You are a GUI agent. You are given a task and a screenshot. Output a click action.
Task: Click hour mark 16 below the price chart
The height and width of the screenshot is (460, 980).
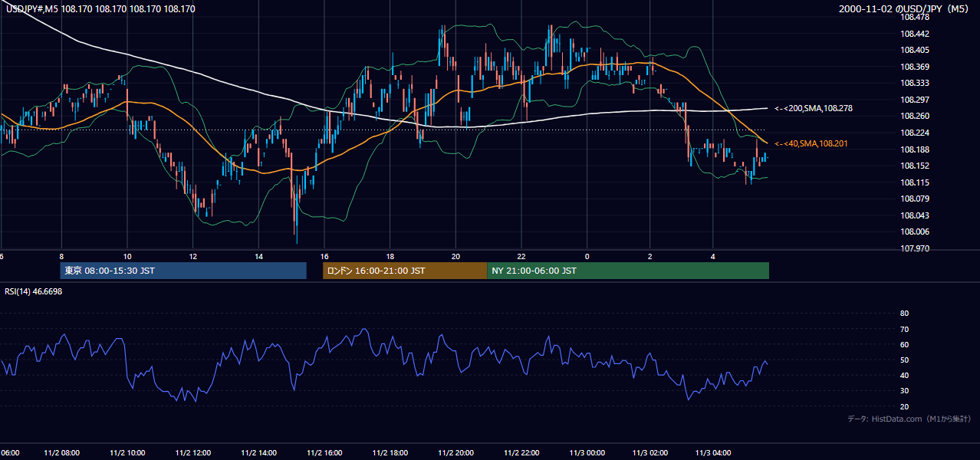pos(324,256)
